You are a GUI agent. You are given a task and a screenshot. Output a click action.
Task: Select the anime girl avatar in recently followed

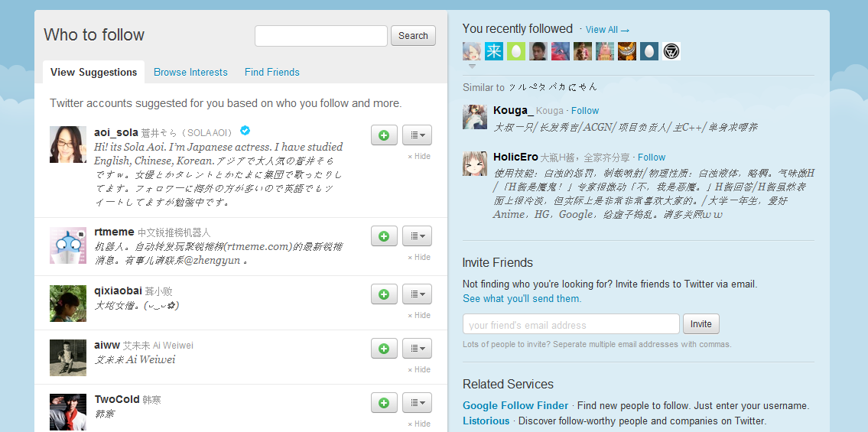coord(472,51)
